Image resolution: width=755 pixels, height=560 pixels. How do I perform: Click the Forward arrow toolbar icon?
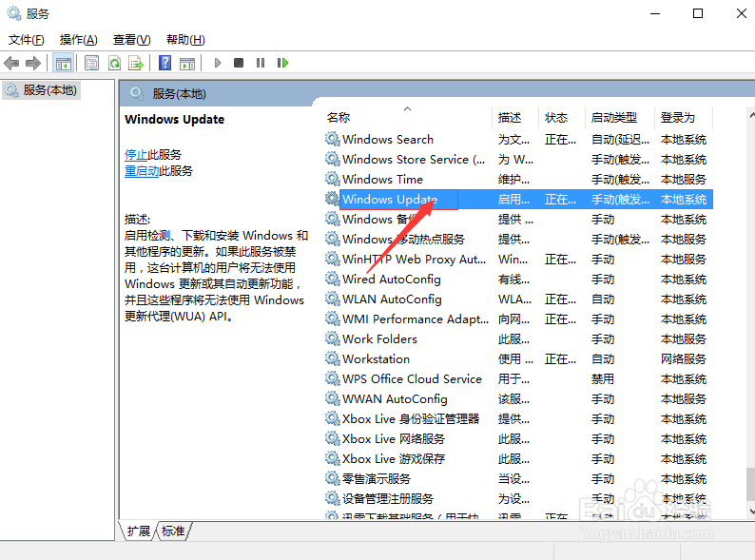[32, 63]
